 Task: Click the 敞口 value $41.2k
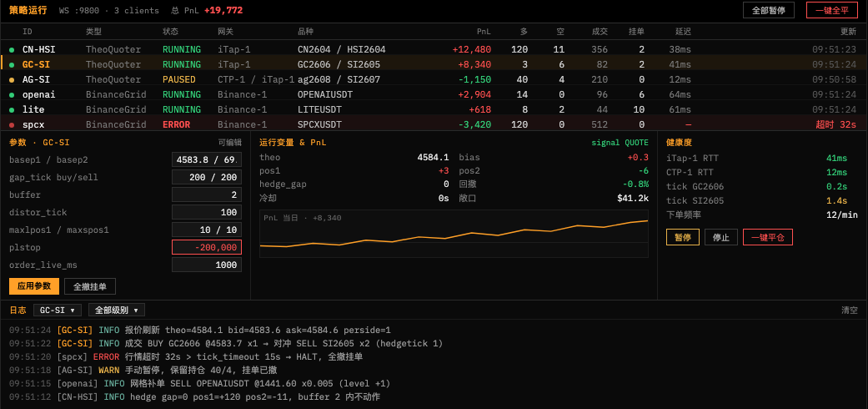(x=633, y=198)
